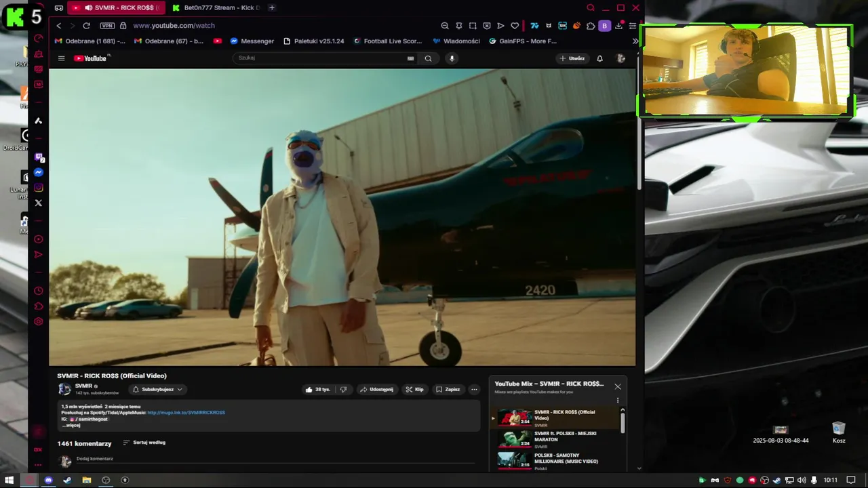Viewport: 868px width, 488px height.
Task: Start voice search with the microphone icon
Action: click(452, 58)
